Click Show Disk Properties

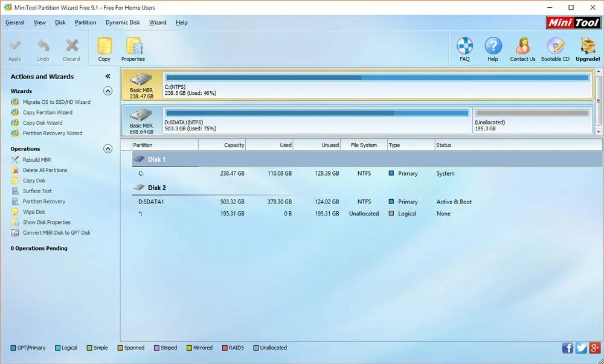(47, 222)
